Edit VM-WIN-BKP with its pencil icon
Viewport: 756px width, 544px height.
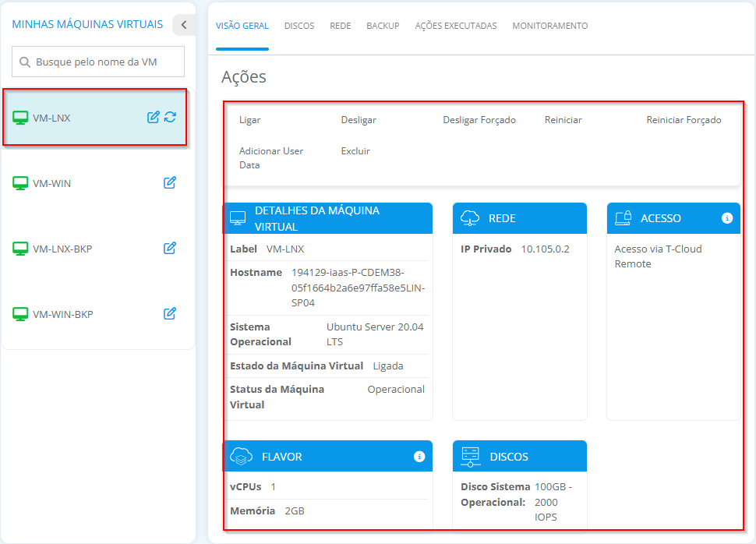tap(170, 314)
